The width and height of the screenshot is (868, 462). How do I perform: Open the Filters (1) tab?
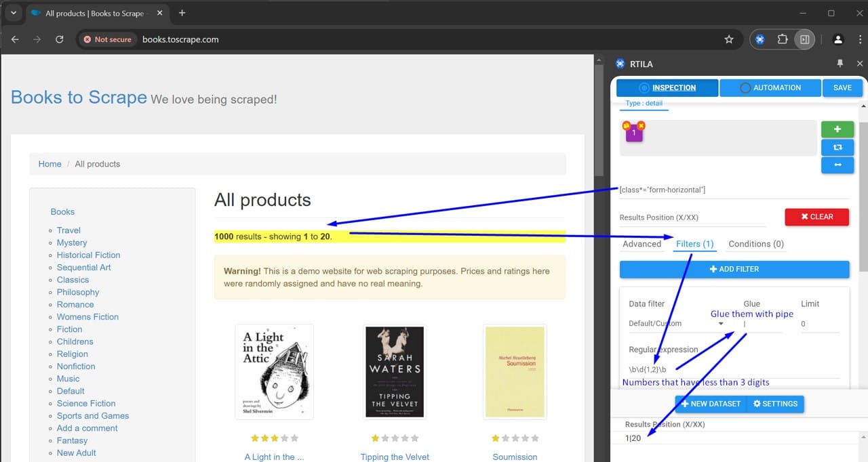tap(694, 244)
